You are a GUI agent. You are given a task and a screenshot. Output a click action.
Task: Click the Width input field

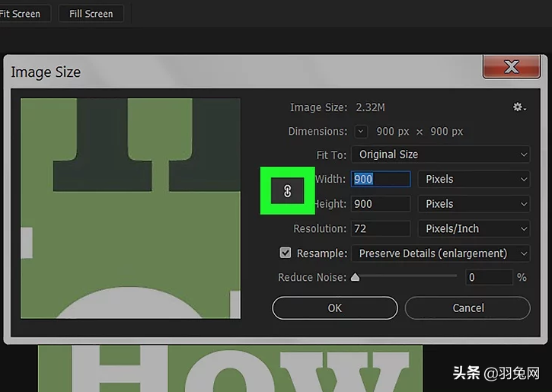tap(381, 179)
